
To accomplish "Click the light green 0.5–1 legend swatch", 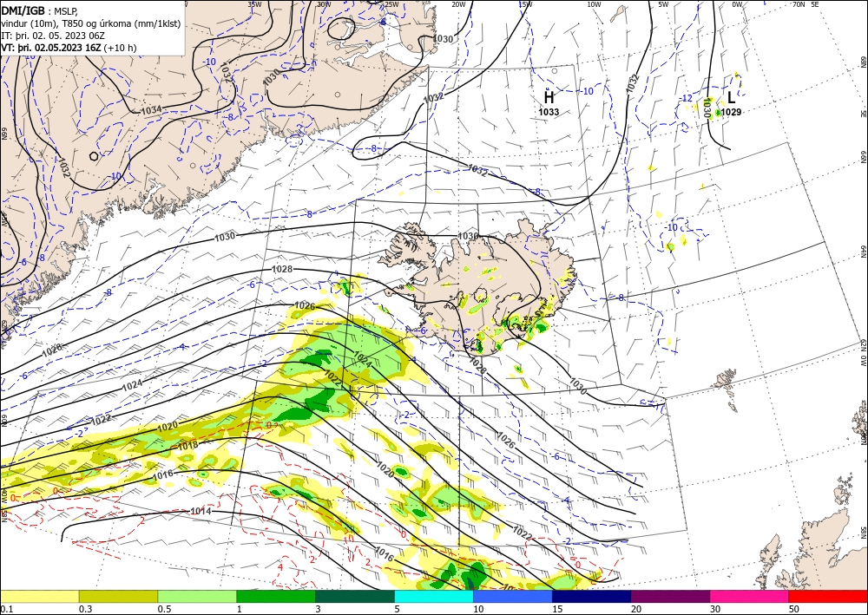I will 197,596.
